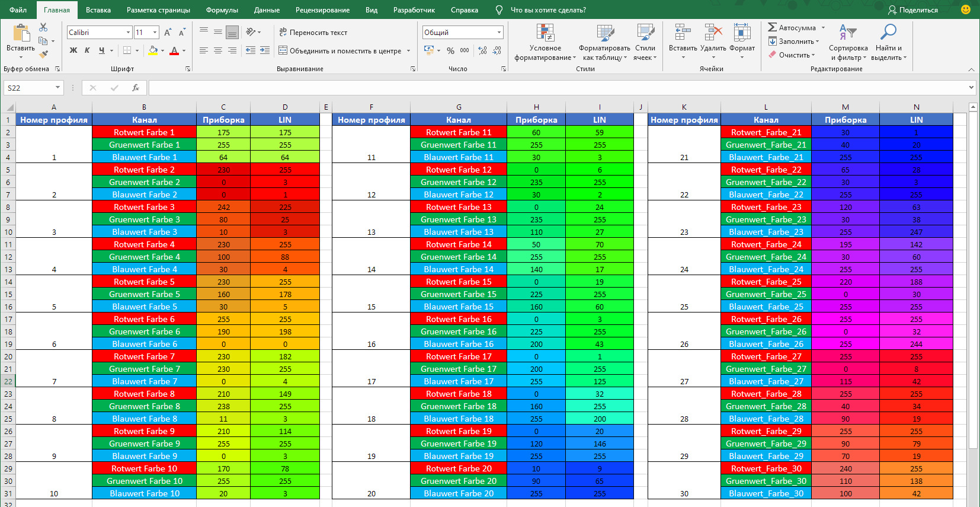Viewport: 980px width, 507px height.
Task: Click Автосумма sigma button
Action: 792,27
